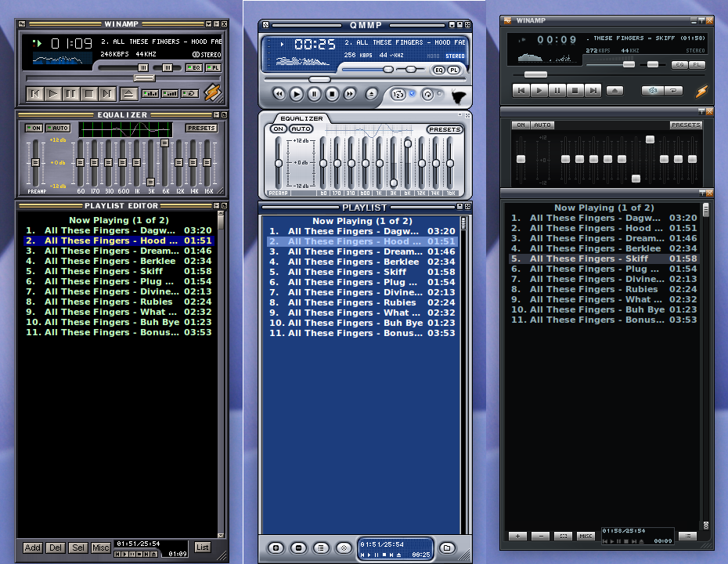The height and width of the screenshot is (564, 728).
Task: Click the 6K band slider in left gray equalizer
Action: click(x=165, y=143)
